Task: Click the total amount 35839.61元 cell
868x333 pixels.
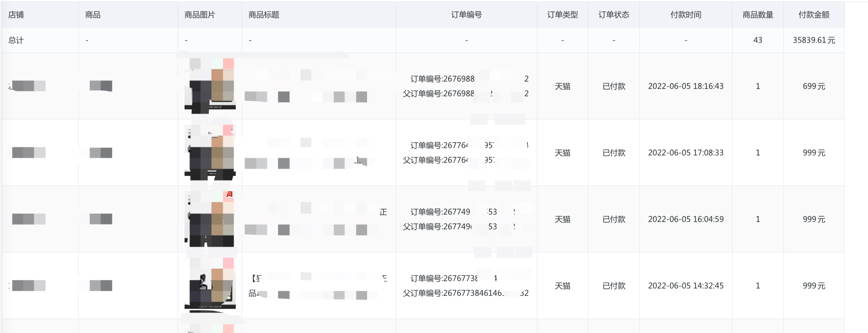Action: coord(814,40)
